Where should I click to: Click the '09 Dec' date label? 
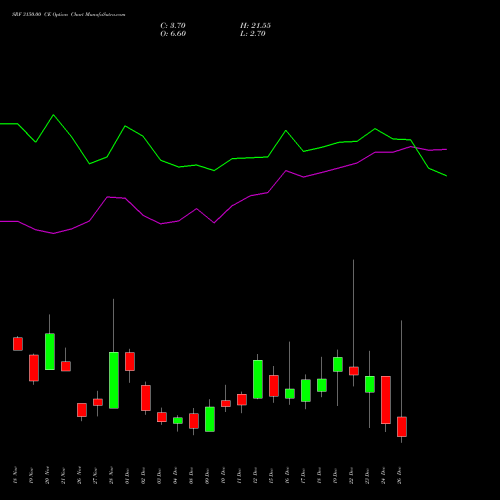click(x=207, y=475)
